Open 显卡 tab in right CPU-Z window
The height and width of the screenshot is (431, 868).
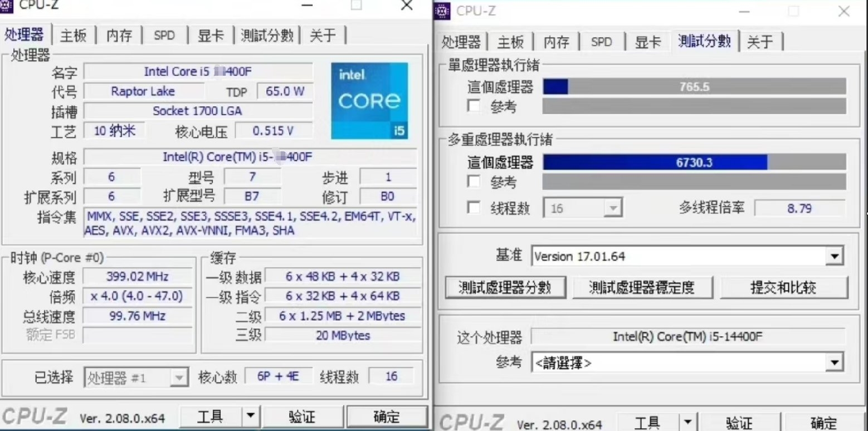pos(648,42)
